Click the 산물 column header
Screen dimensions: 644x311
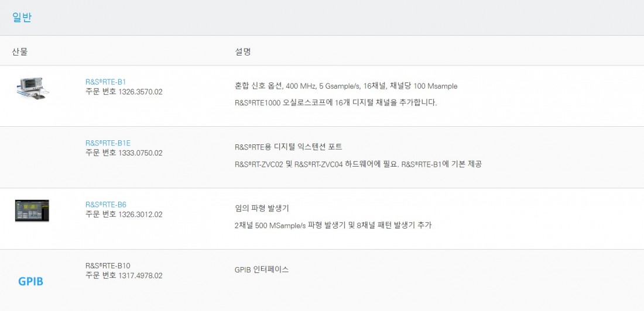pos(20,51)
